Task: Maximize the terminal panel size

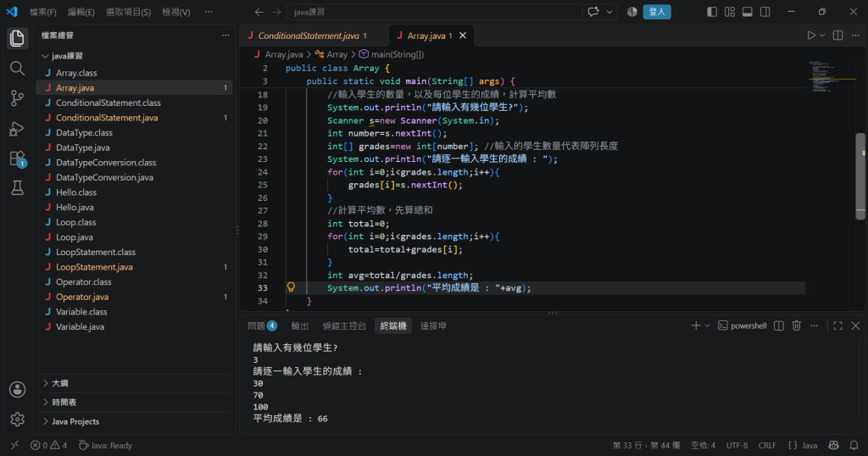Action: pos(838,326)
